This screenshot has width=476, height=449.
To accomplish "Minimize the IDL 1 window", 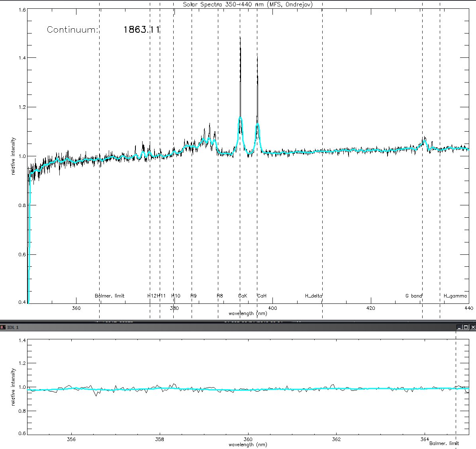I will pyautogui.click(x=459, y=327).
